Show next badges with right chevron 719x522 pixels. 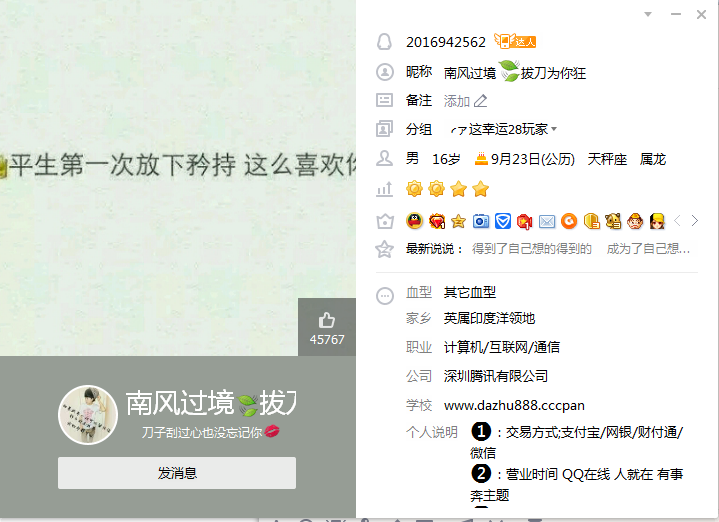[695, 221]
